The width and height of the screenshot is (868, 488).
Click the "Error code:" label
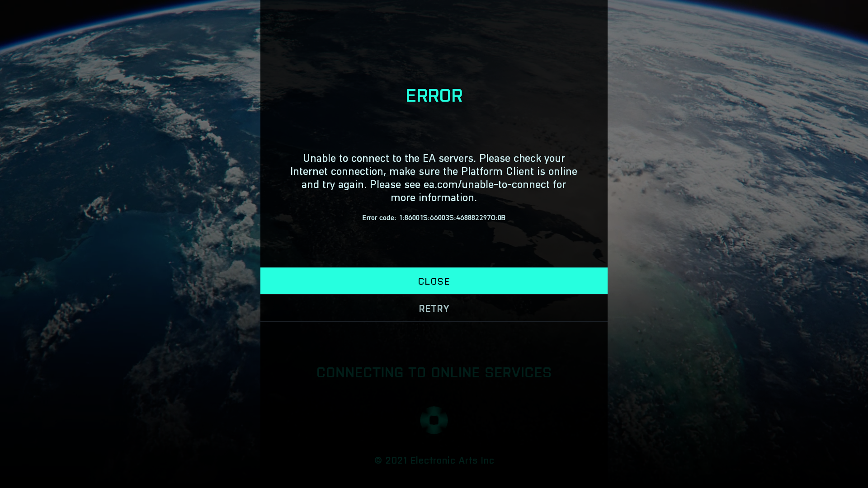pyautogui.click(x=379, y=218)
